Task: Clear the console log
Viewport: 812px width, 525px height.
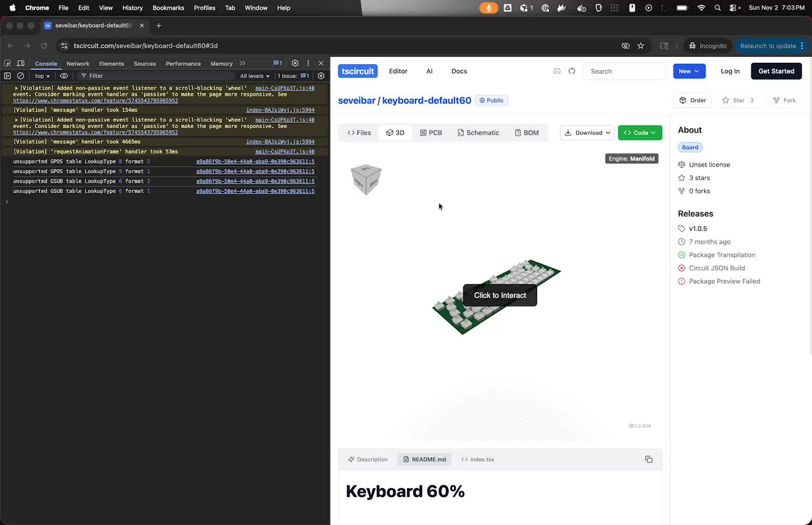Action: pos(20,76)
